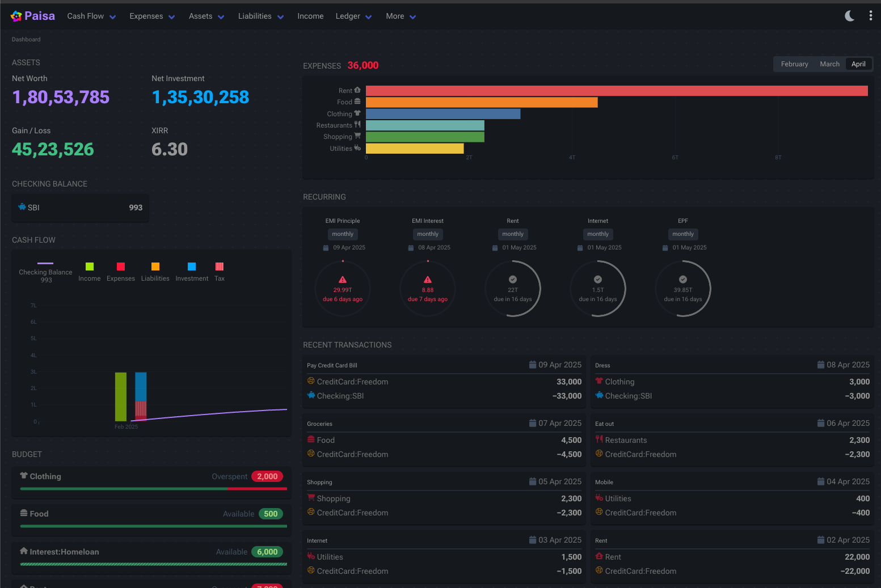The height and width of the screenshot is (588, 881).
Task: Toggle dark mode with moon icon
Action: click(x=849, y=16)
